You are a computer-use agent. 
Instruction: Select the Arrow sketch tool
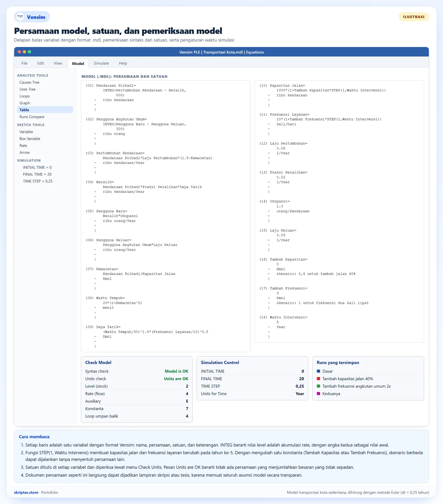point(45,153)
